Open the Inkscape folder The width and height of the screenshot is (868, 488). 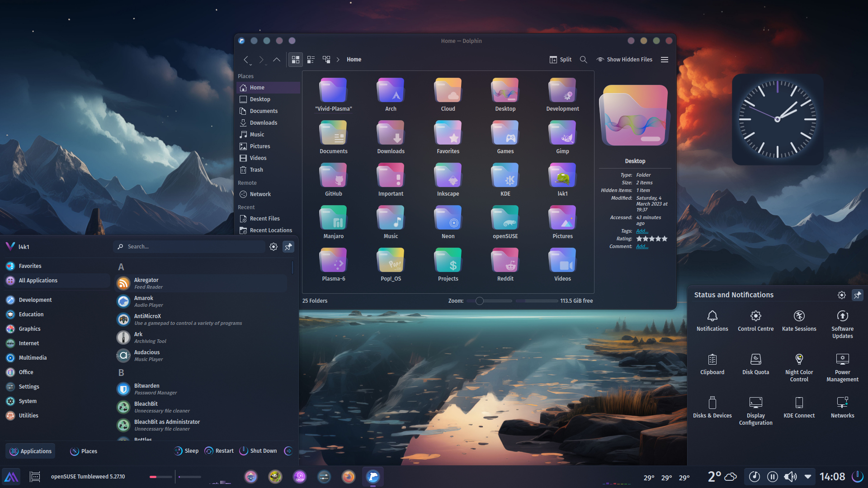[448, 179]
